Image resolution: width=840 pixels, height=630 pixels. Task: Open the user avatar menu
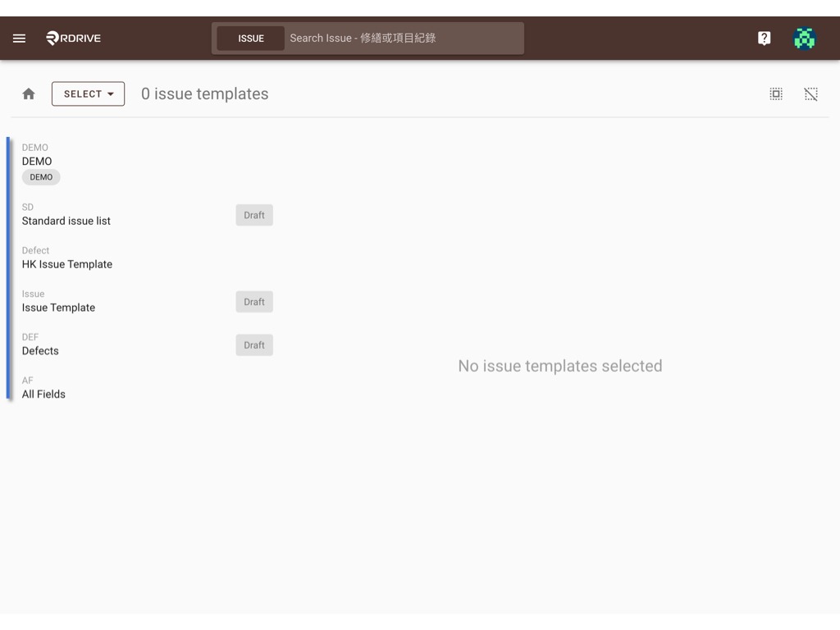coord(805,38)
